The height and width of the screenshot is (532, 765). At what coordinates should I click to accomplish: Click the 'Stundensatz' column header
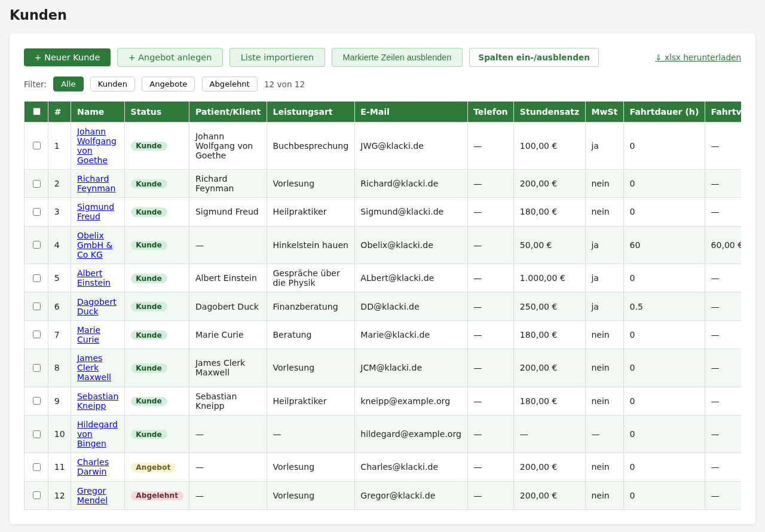pos(549,112)
